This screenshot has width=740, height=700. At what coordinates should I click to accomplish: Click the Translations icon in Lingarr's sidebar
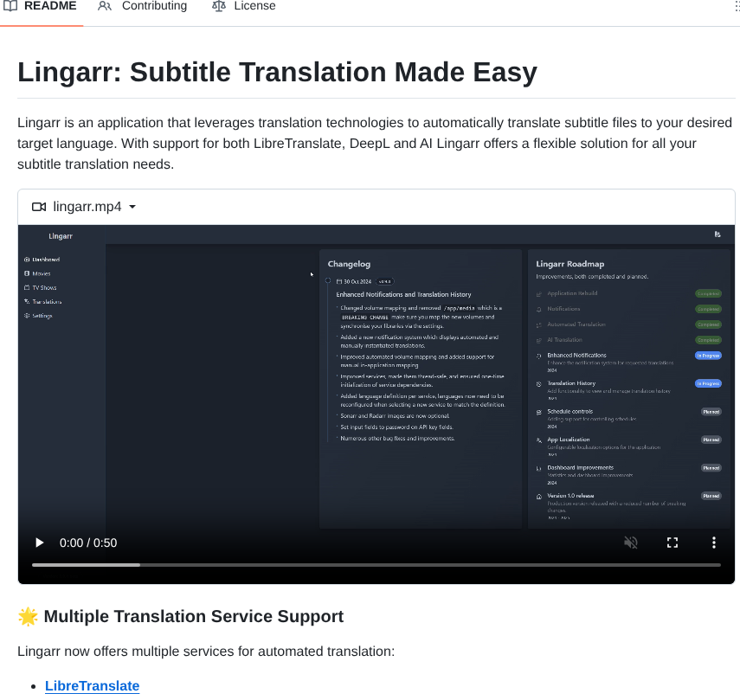tap(27, 301)
